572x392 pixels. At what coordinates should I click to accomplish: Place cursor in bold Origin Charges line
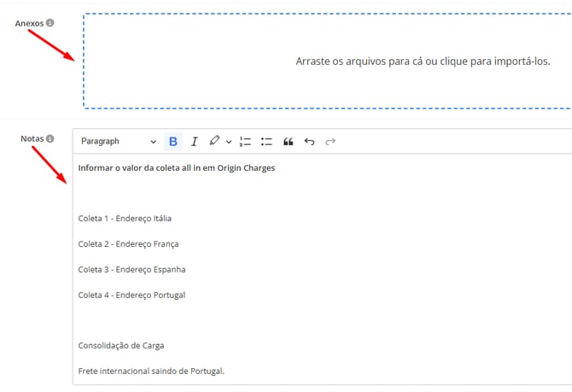tap(176, 167)
